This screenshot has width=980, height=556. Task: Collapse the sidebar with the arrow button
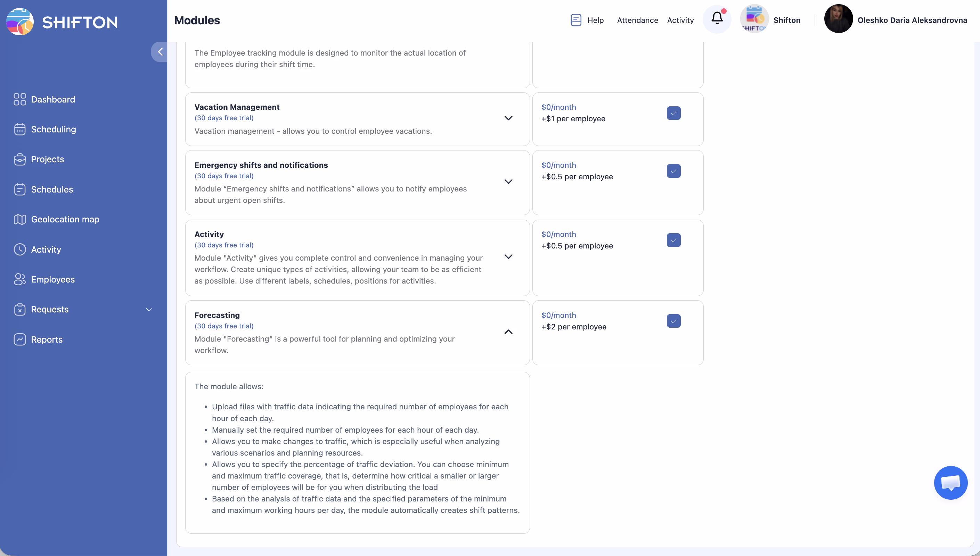(x=160, y=51)
